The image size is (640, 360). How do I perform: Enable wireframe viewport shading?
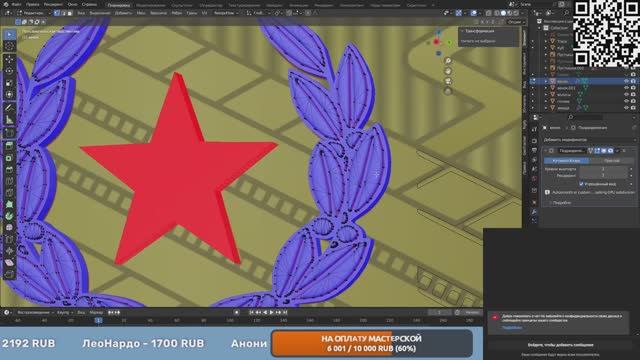pos(497,13)
